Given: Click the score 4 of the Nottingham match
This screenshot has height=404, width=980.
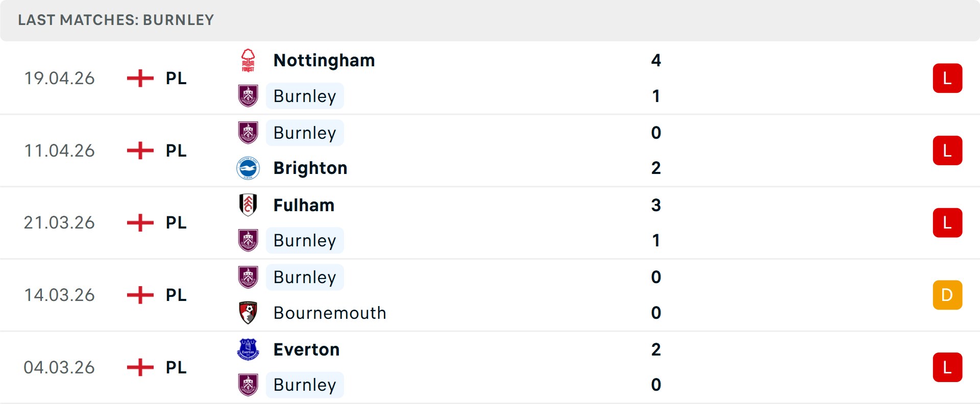Looking at the screenshot, I should tap(656, 60).
